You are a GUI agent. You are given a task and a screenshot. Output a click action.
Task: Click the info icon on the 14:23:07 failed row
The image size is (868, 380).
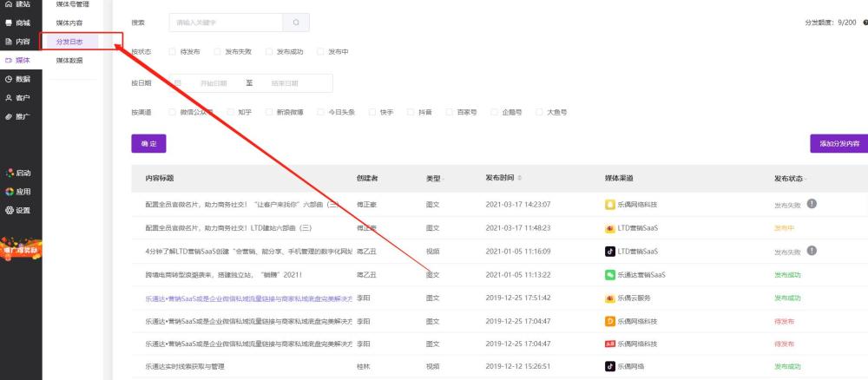tap(812, 204)
